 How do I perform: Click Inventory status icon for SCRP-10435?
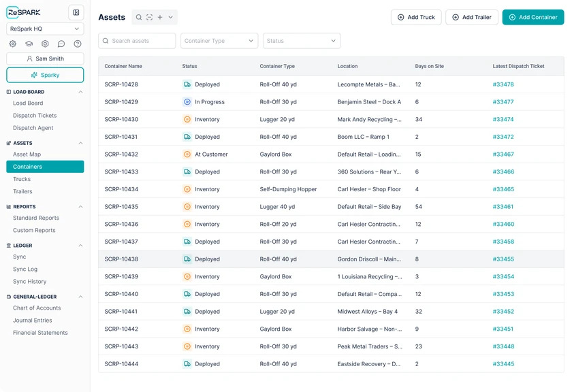[x=187, y=207]
